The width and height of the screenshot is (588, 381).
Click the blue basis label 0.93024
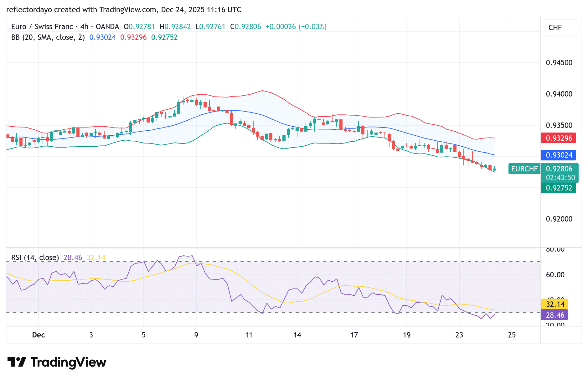coord(558,154)
